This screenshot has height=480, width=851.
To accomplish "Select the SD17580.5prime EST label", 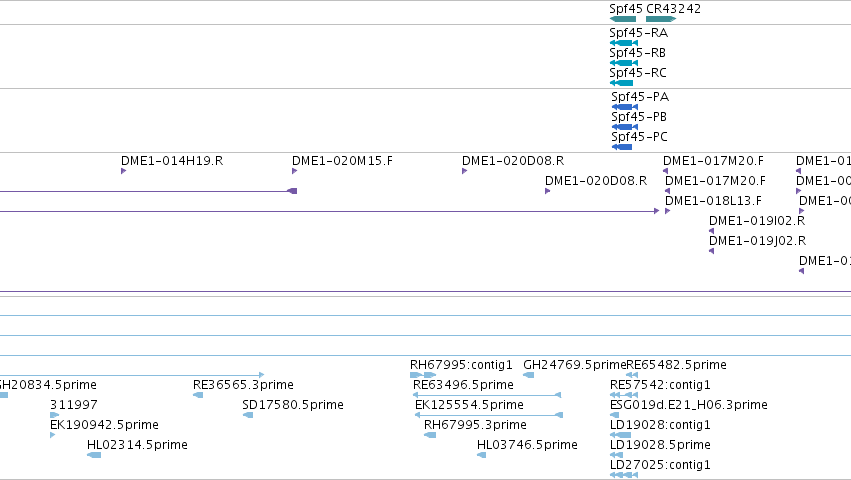I will (x=293, y=405).
